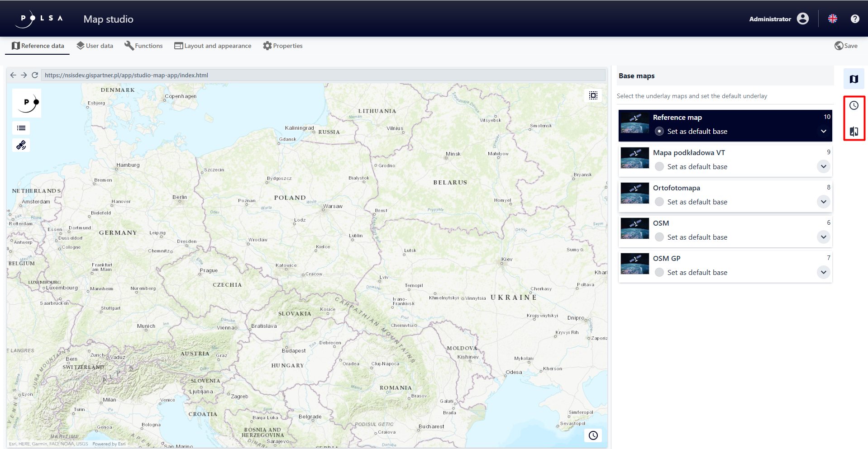Set Mapa podkładowa VT as default base
The width and height of the screenshot is (868, 449).
659,166
